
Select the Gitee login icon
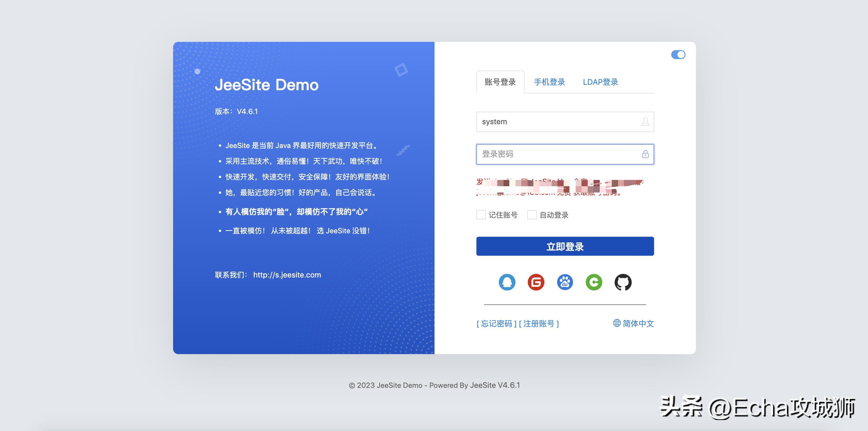[536, 282]
